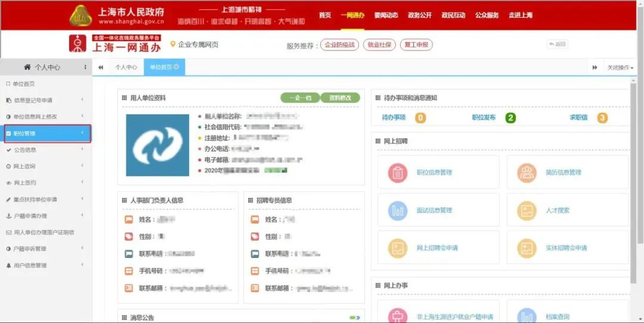
Task: Expand 户籍申请办理 sidebar menu
Action: coord(46,216)
